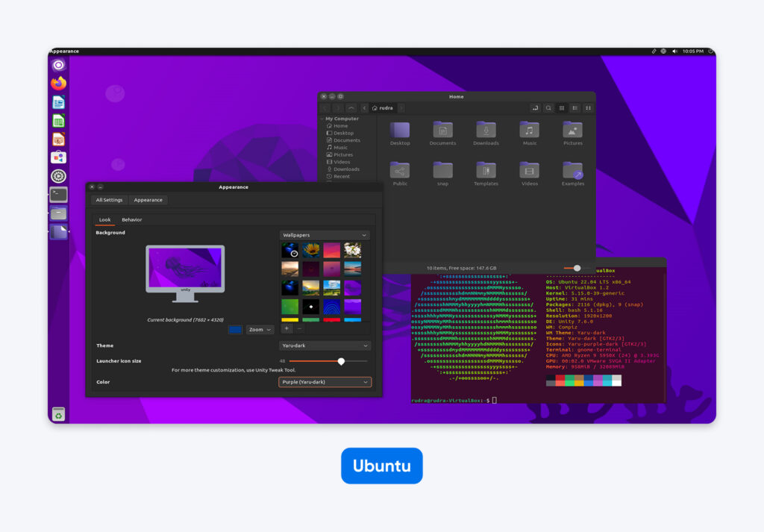764x532 pixels.
Task: Go back to All Settings
Action: pyautogui.click(x=109, y=200)
